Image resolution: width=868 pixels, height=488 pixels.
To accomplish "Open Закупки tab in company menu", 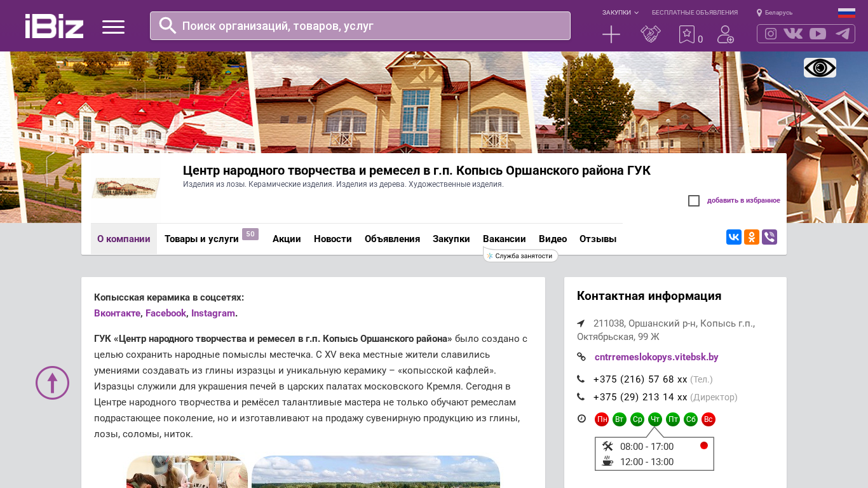I will 451,239.
